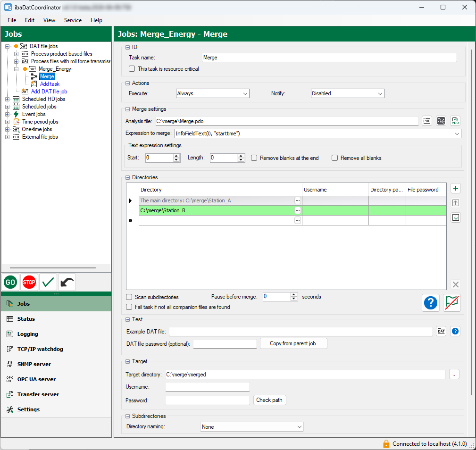Click the crossed-out green flag icon
Screen dimensions: 476x450
coord(452,302)
